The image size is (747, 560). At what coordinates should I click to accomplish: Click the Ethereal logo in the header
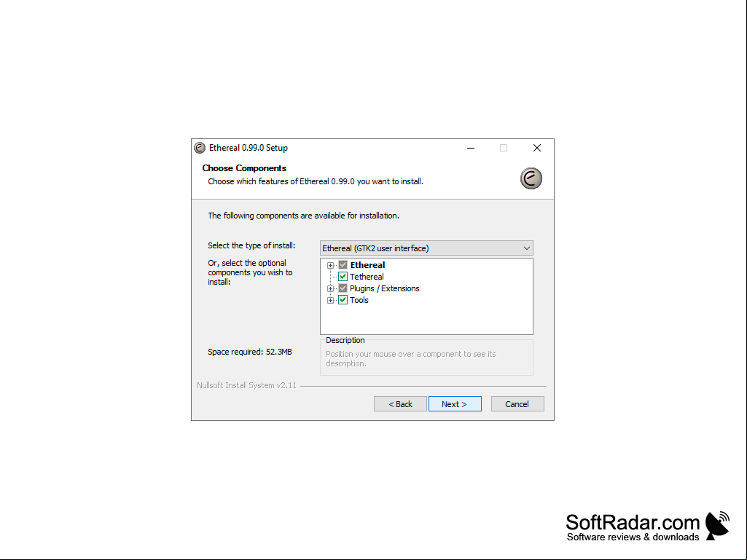pyautogui.click(x=531, y=178)
